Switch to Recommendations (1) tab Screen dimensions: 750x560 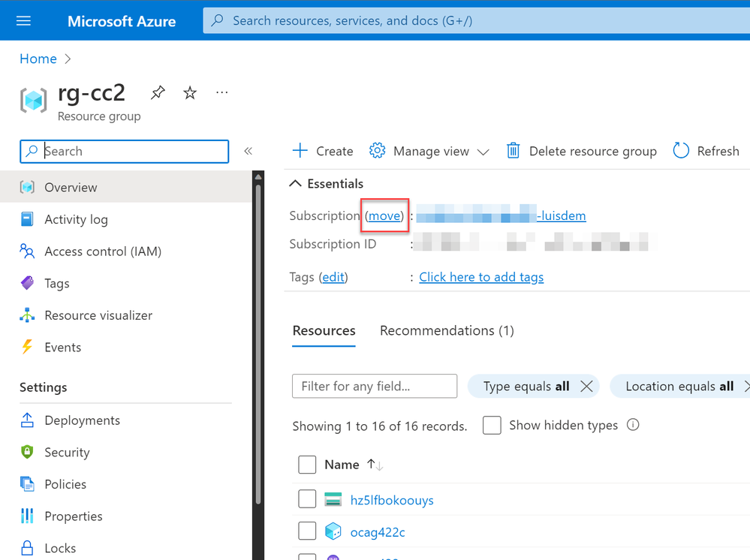[x=447, y=331]
